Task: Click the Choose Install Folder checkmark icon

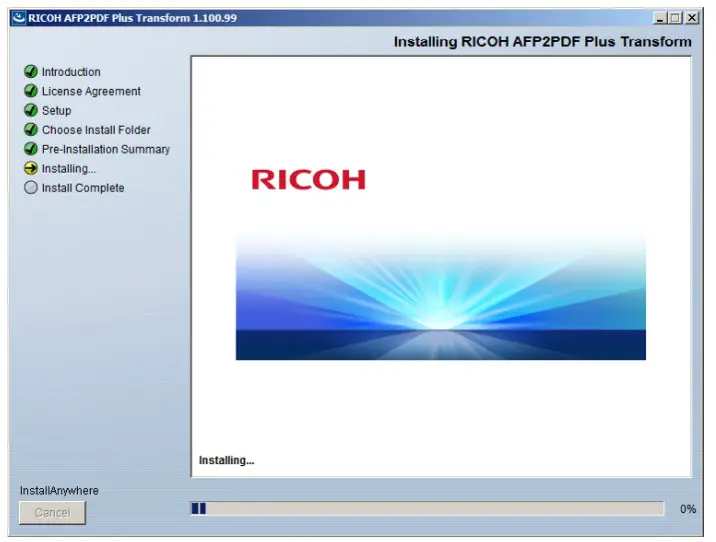Action: (x=31, y=130)
